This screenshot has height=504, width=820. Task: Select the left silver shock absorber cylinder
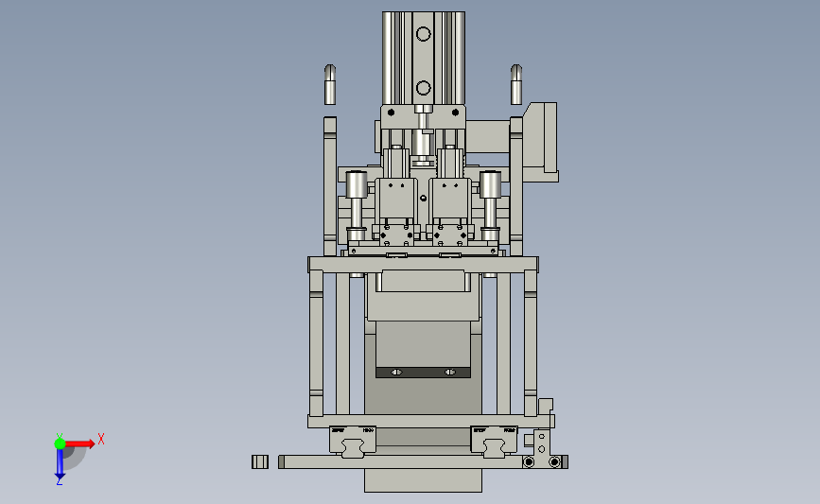[357, 184]
